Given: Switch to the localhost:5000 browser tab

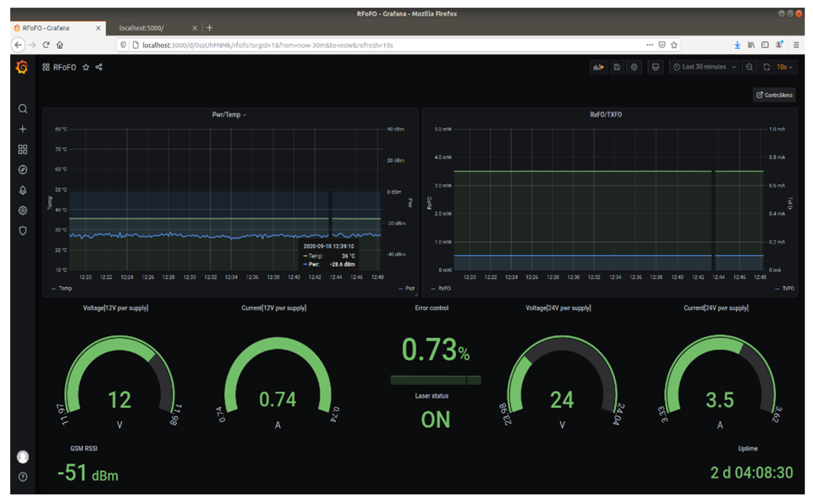Looking at the screenshot, I should [x=142, y=28].
